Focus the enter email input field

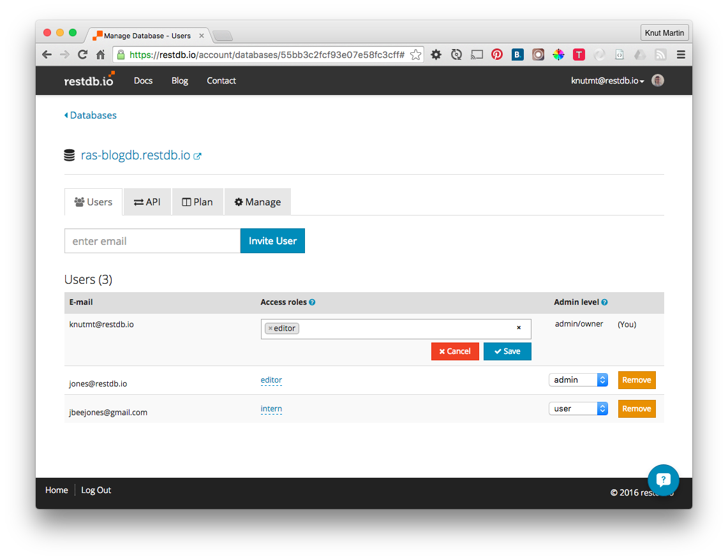pos(152,241)
